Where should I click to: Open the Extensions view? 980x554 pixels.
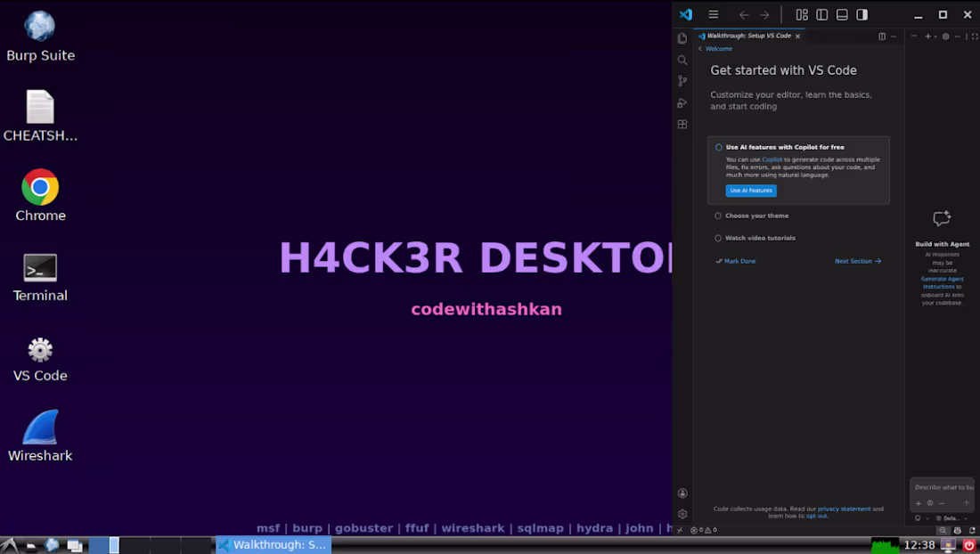tap(682, 125)
